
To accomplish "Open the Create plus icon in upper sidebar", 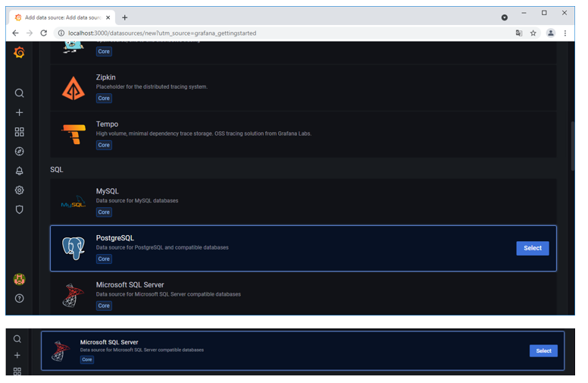I will click(x=19, y=113).
